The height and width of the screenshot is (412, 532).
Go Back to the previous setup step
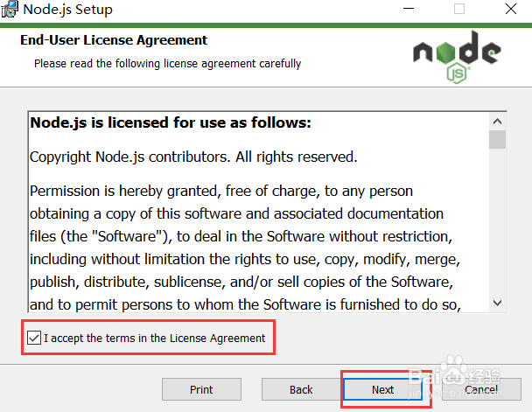[x=301, y=389]
